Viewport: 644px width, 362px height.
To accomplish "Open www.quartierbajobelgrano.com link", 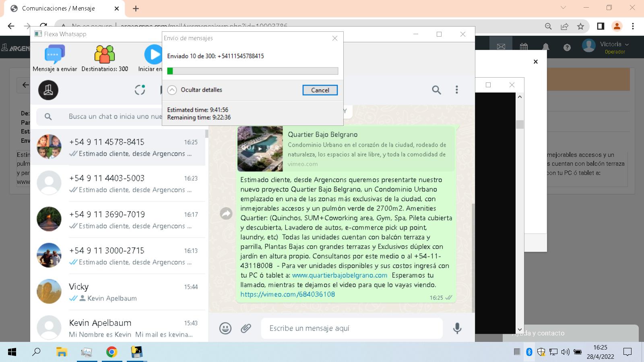I will [340, 276].
